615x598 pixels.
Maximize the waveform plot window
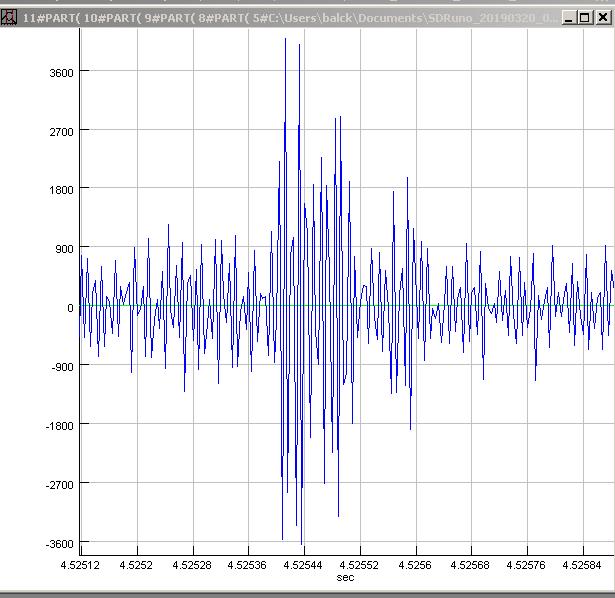click(x=584, y=18)
